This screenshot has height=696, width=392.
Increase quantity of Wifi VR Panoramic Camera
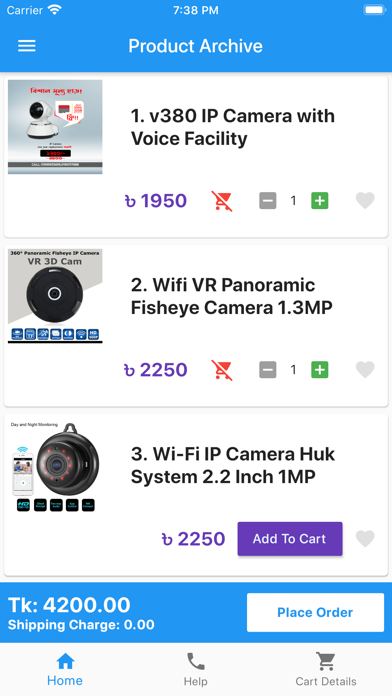pyautogui.click(x=320, y=370)
